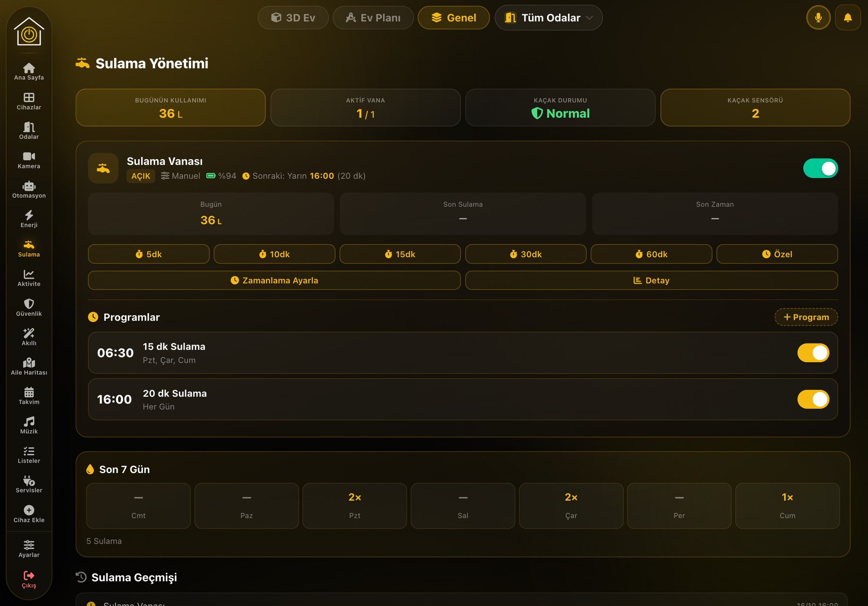
Task: Select the Cum day card showing 1×
Action: tap(787, 506)
